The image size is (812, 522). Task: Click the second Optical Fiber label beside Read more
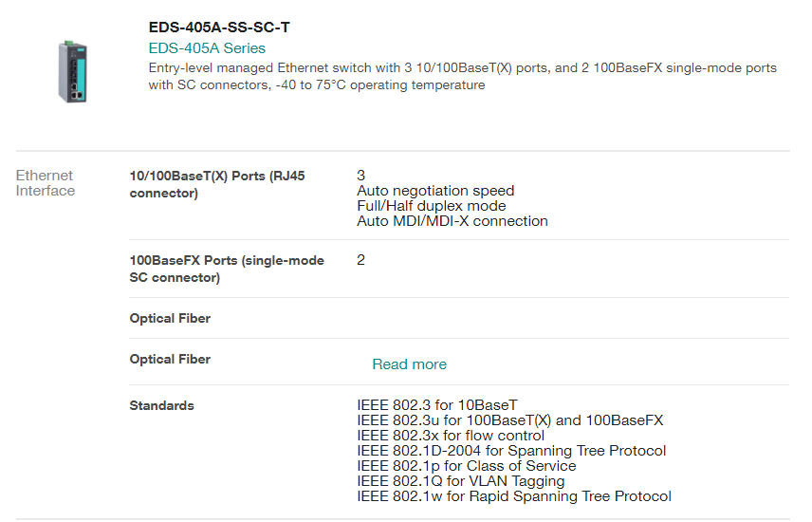pos(170,360)
